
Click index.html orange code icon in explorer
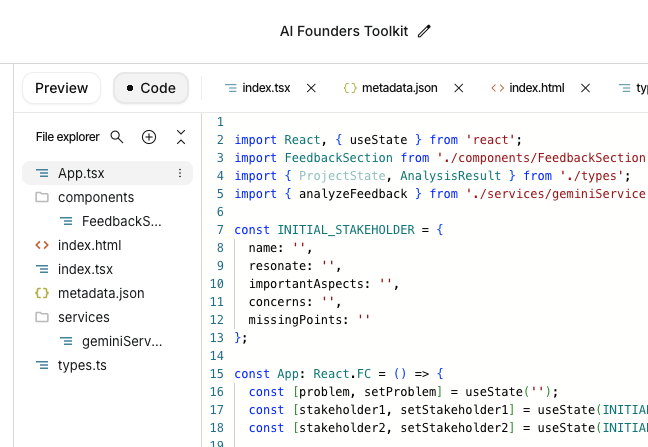point(42,245)
